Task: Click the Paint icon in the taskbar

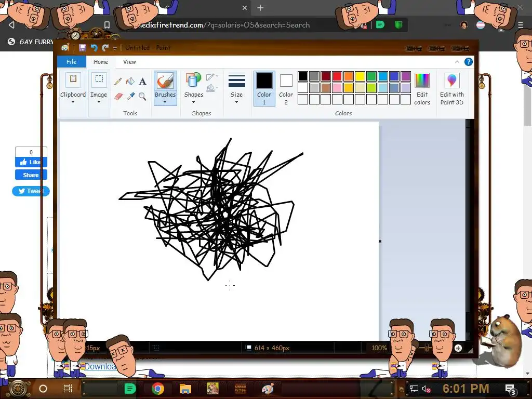Action: (x=268, y=389)
